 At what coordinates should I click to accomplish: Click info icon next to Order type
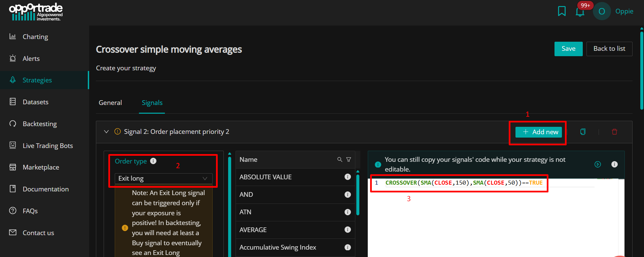click(x=153, y=161)
